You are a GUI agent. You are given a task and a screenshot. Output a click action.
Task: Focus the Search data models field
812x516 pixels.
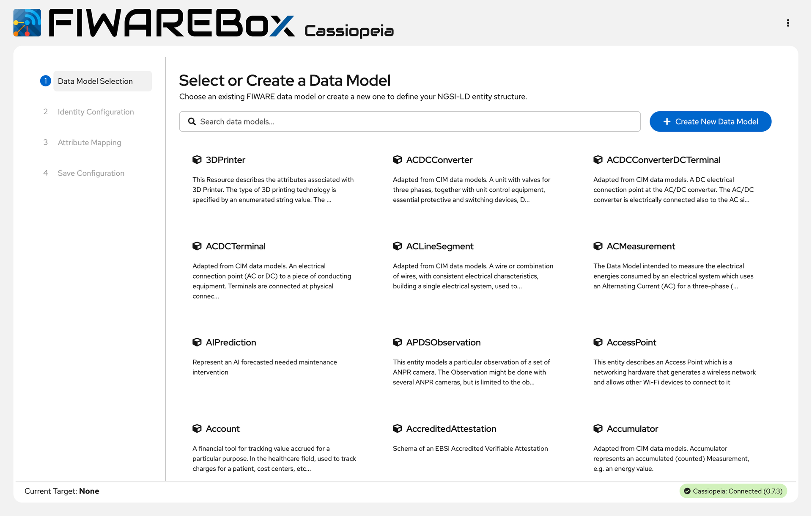click(x=414, y=121)
